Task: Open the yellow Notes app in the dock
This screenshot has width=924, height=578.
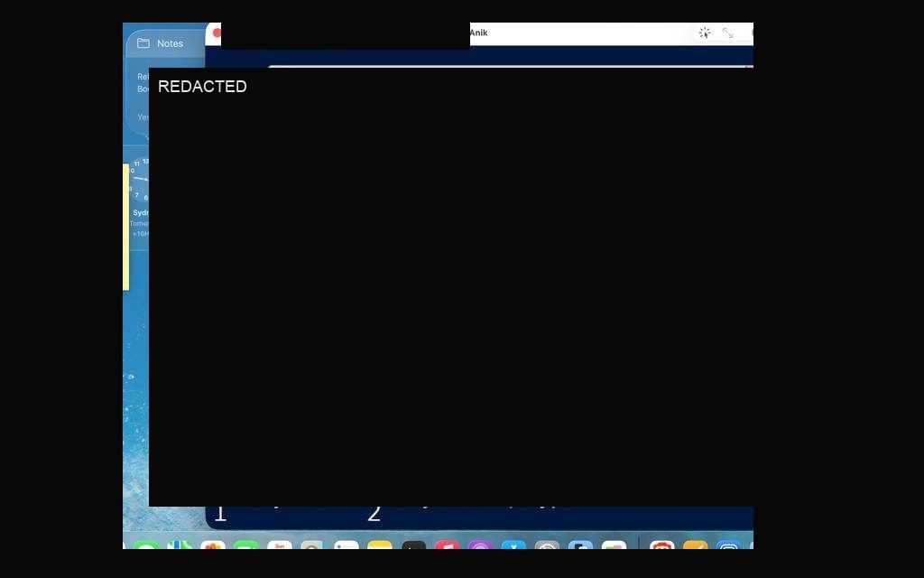Action: 380,545
